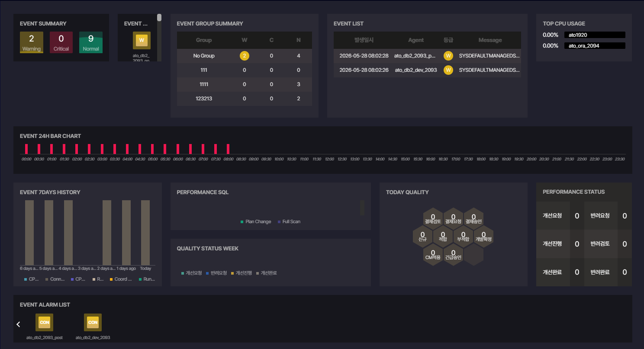Image resolution: width=644 pixels, height=349 pixels.
Task: Click the 08:00 bar in 24H chart
Action: pos(228,149)
